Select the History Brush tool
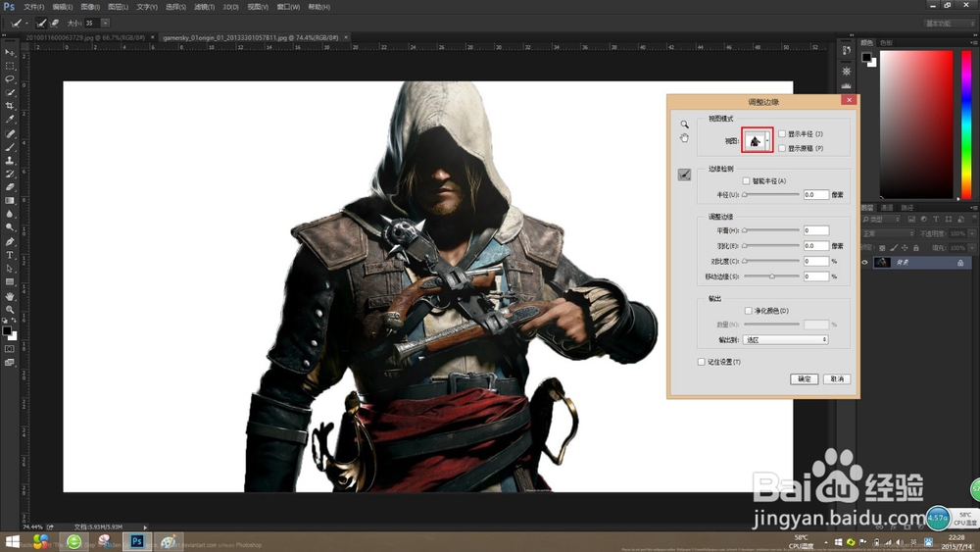The height and width of the screenshot is (552, 980). pos(10,175)
